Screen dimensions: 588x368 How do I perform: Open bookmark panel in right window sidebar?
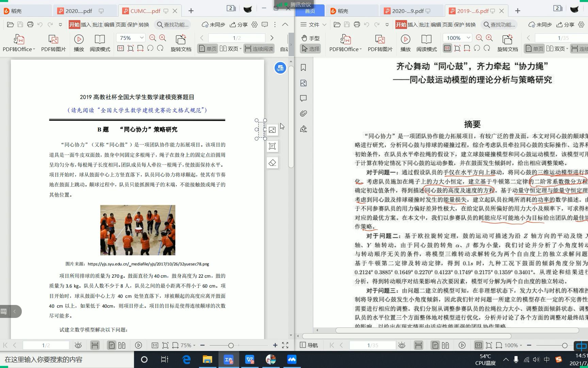coord(304,67)
